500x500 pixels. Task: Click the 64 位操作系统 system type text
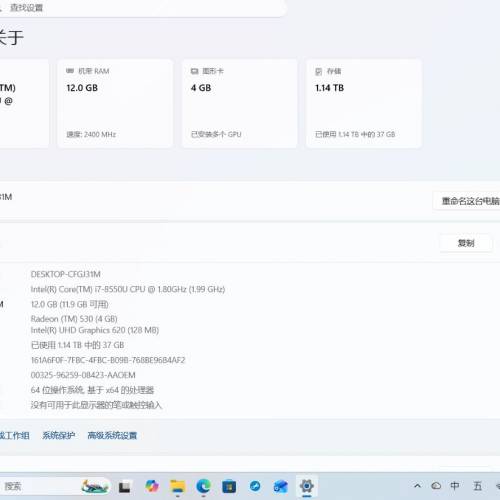coord(92,390)
